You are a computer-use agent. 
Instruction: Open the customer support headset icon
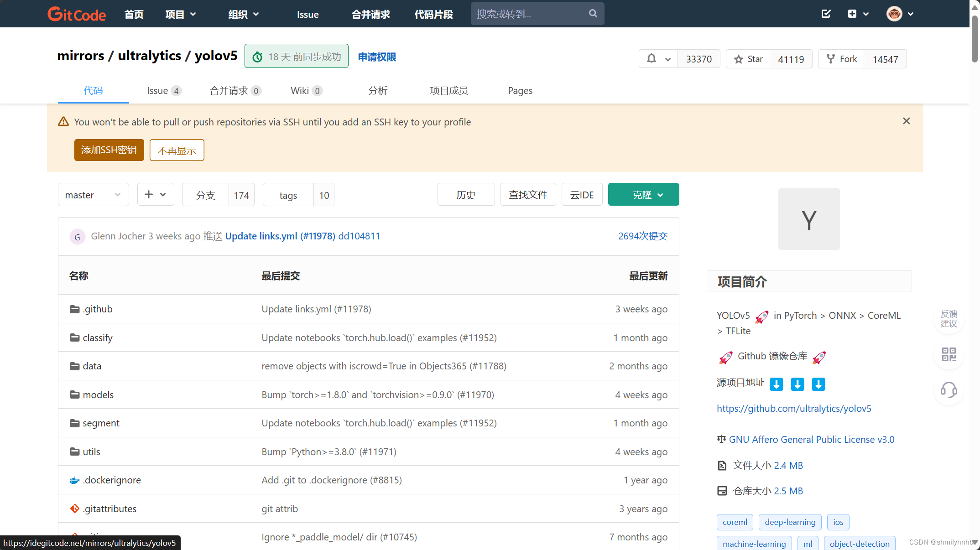click(x=949, y=390)
